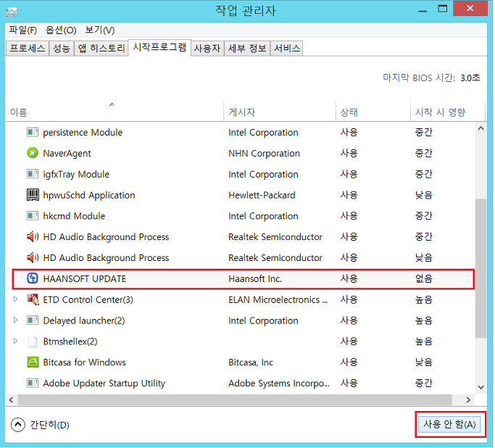Click the NHN Corporation publisher cell
This screenshot has height=448, width=495.
tap(264, 154)
